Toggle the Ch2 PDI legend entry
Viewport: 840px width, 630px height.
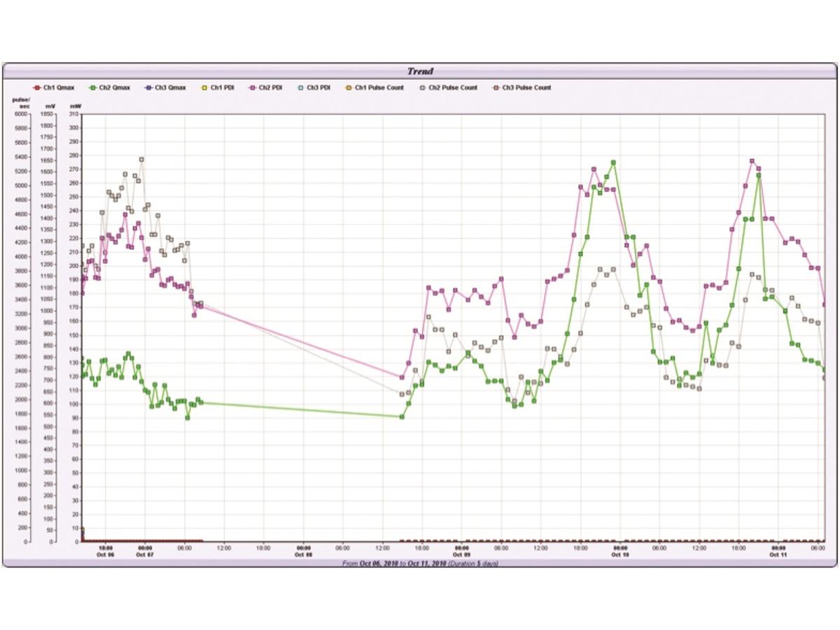click(x=266, y=87)
